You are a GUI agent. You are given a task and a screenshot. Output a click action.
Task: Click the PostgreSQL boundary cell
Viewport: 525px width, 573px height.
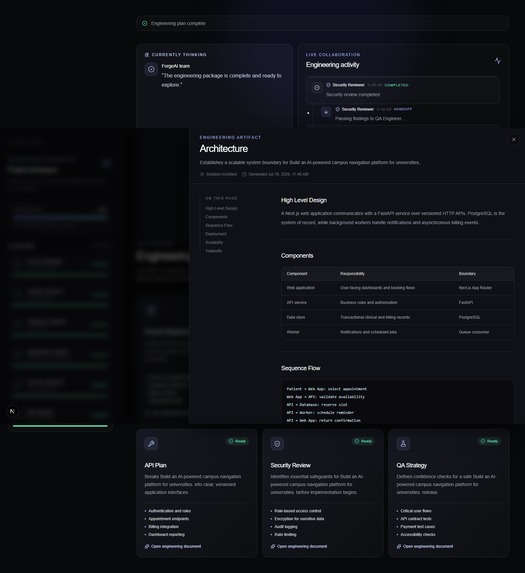click(469, 317)
